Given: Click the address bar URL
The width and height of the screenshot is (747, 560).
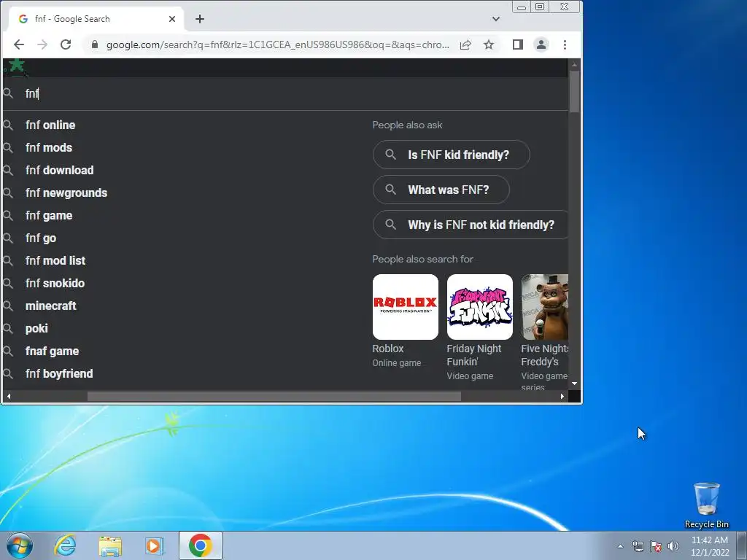Looking at the screenshot, I should pos(277,44).
